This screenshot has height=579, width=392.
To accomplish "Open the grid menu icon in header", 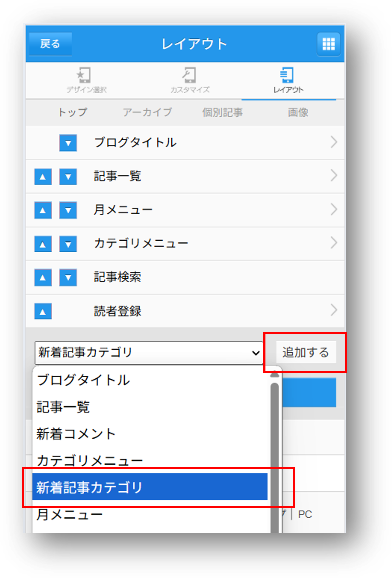I will (328, 44).
